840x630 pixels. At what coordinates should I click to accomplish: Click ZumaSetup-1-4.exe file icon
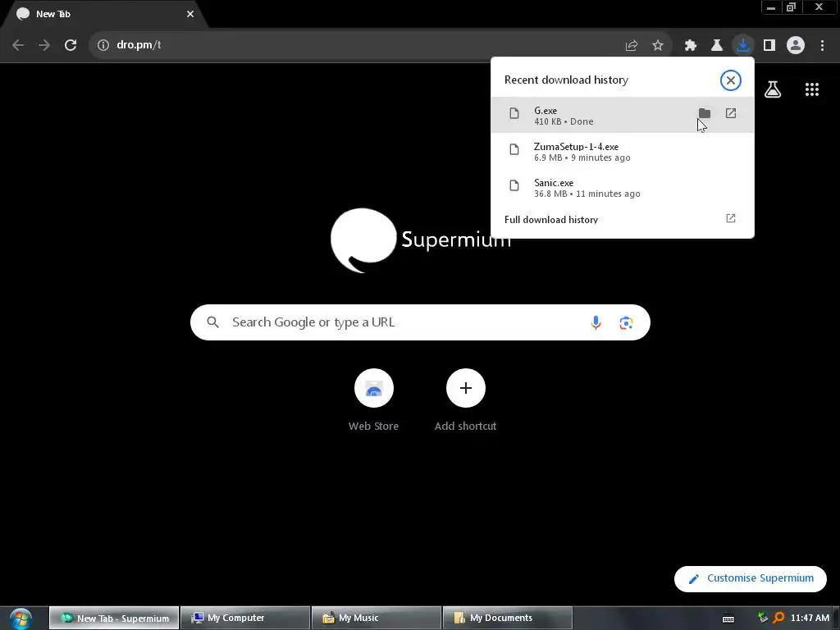tap(514, 149)
